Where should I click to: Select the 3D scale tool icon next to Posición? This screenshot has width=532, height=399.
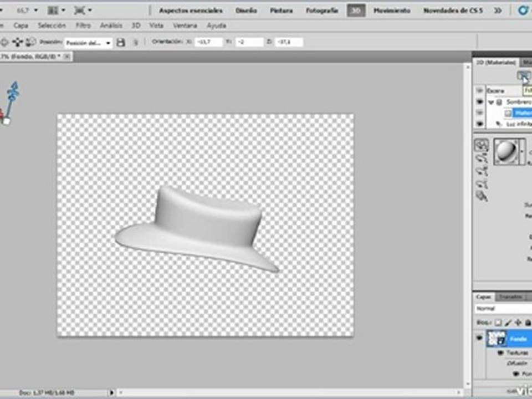tap(31, 42)
